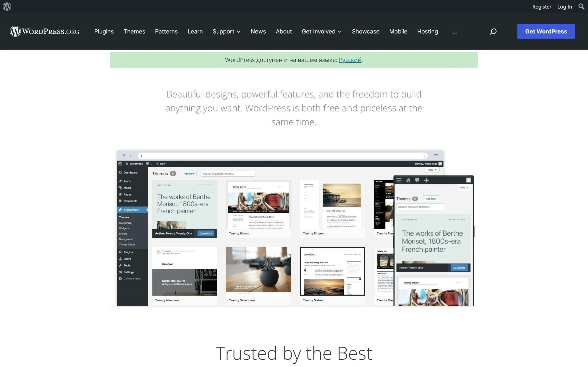
Task: Click the Get WordPress button
Action: coord(546,31)
